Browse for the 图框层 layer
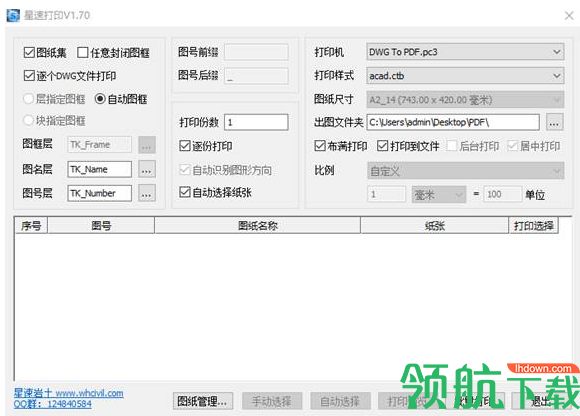 [147, 145]
